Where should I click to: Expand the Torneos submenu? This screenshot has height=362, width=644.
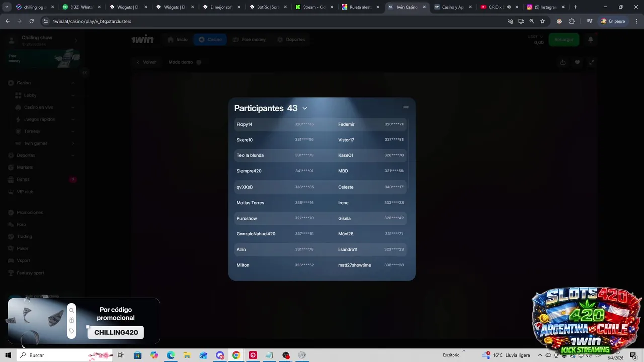click(73, 131)
